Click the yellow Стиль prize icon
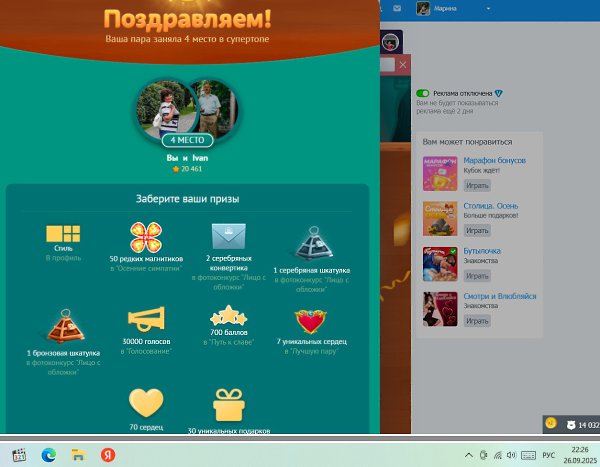This screenshot has height=467, width=600. [62, 235]
